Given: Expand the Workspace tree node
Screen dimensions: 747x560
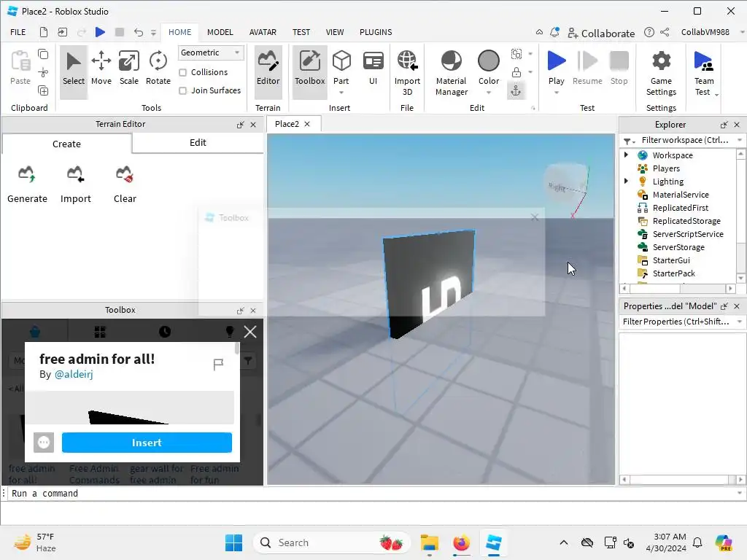Looking at the screenshot, I should (626, 155).
